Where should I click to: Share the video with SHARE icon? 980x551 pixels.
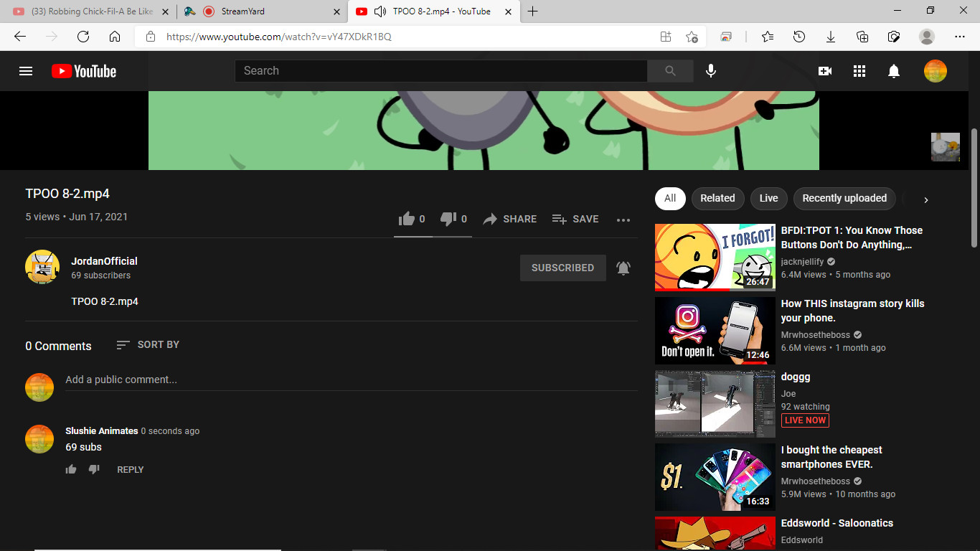pyautogui.click(x=510, y=219)
